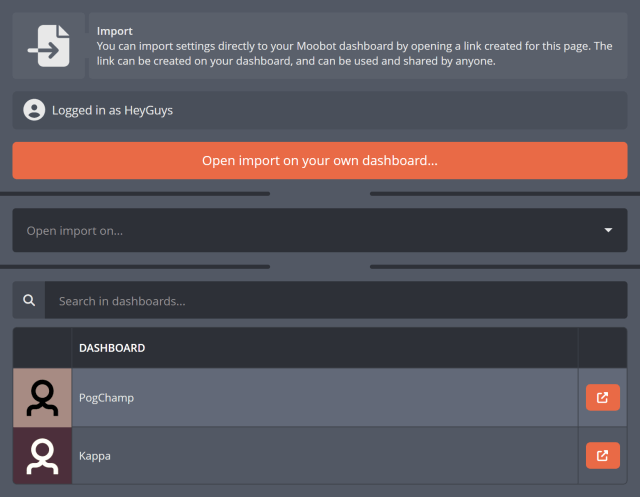The width and height of the screenshot is (640, 497).
Task: Click the dropdown caret arrow
Action: coord(608,230)
